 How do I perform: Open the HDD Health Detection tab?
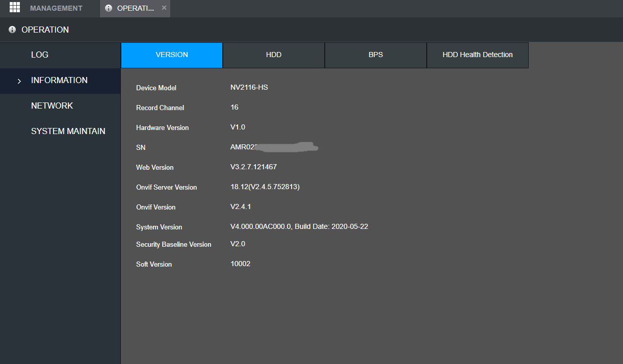click(478, 55)
